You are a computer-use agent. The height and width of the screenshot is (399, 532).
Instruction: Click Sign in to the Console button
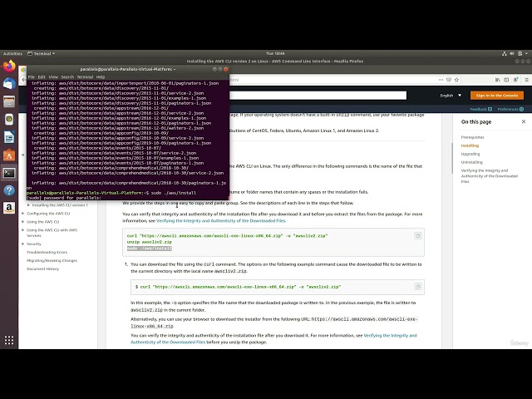[x=497, y=96]
